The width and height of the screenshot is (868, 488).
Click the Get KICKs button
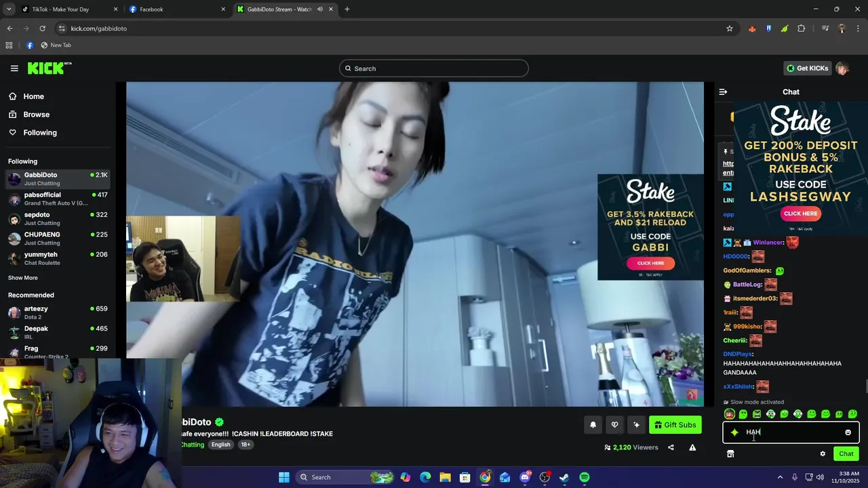click(x=807, y=68)
